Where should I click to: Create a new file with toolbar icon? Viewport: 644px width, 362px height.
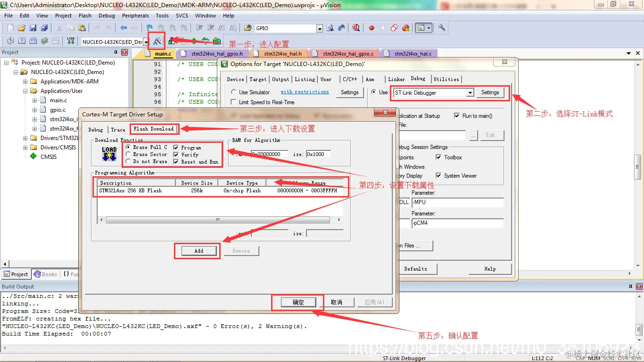(10, 28)
